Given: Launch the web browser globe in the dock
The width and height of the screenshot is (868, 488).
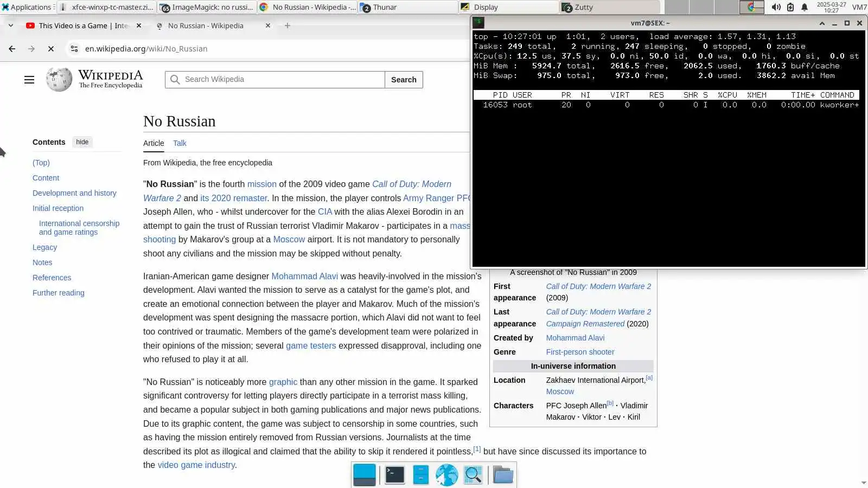Looking at the screenshot, I should (446, 475).
